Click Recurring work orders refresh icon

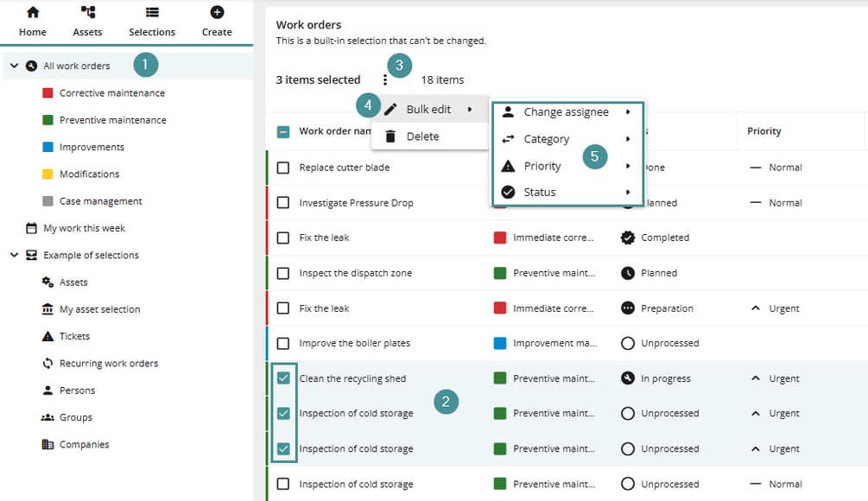(x=48, y=363)
